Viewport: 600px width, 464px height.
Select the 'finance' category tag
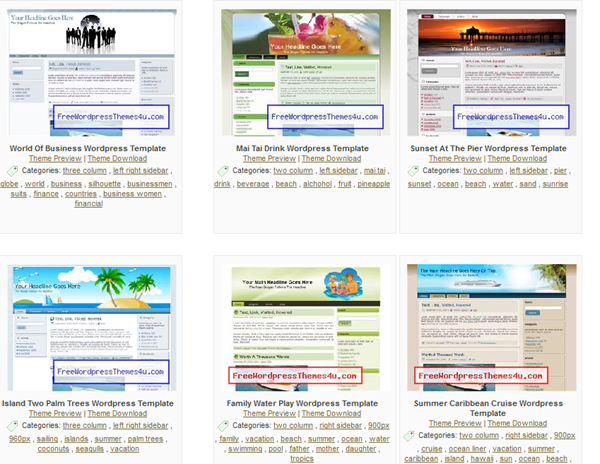46,194
